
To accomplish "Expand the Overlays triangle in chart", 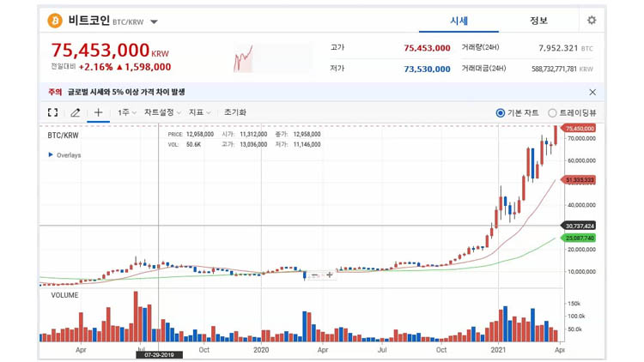I will (51, 154).
